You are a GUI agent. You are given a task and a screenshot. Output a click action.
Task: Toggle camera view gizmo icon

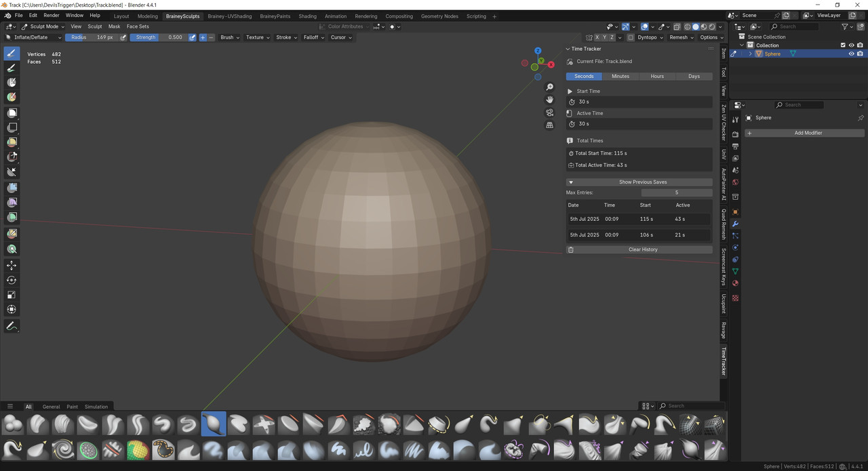pos(550,112)
